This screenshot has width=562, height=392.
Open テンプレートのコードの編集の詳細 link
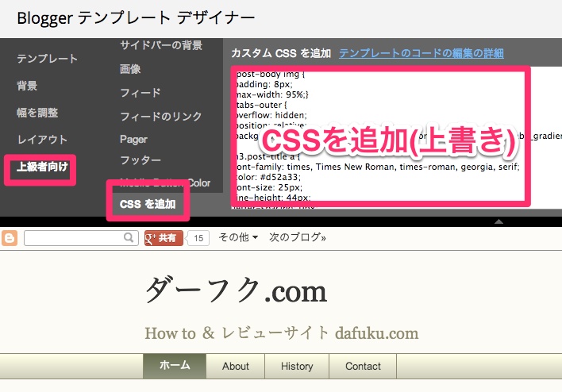point(421,53)
